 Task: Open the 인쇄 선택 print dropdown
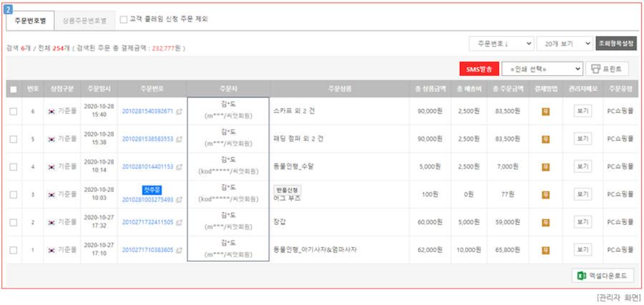point(542,69)
